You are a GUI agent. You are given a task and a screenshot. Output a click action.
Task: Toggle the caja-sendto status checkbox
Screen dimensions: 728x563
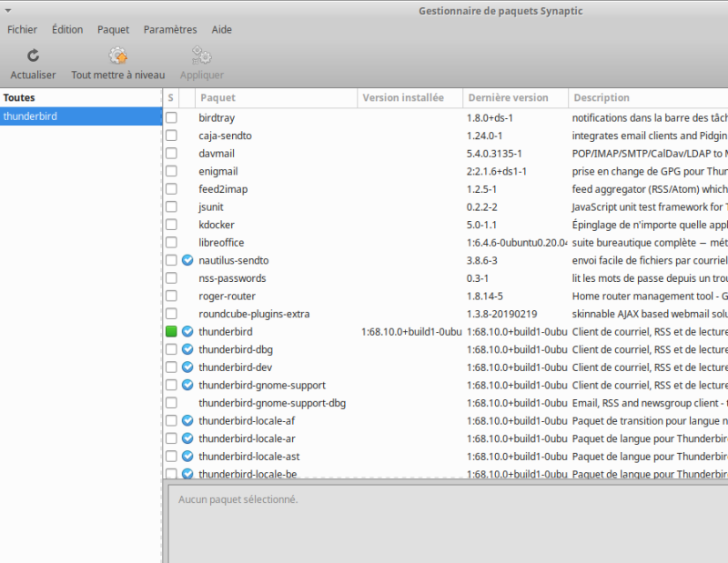171,136
